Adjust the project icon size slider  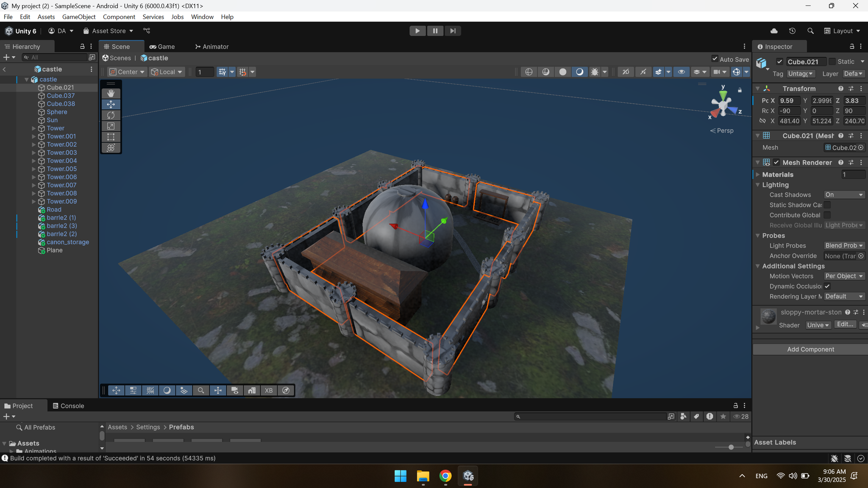731,447
